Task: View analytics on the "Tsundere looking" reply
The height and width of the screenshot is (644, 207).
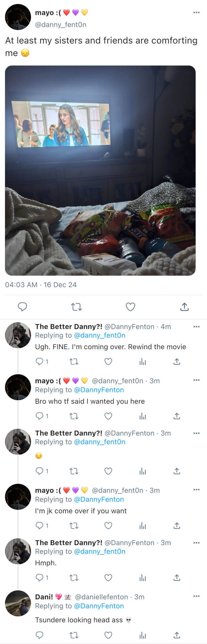Action: [x=143, y=635]
